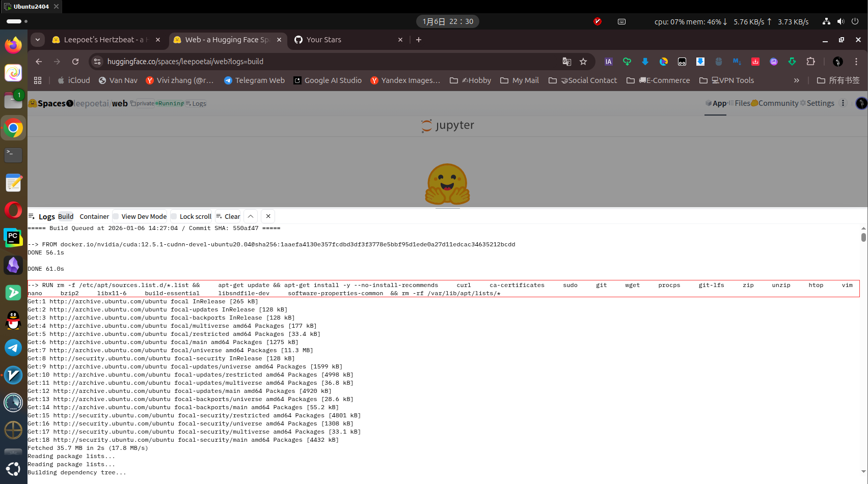Viewport: 868px width, 484px height.
Task: Close the logs panel with X
Action: [268, 216]
